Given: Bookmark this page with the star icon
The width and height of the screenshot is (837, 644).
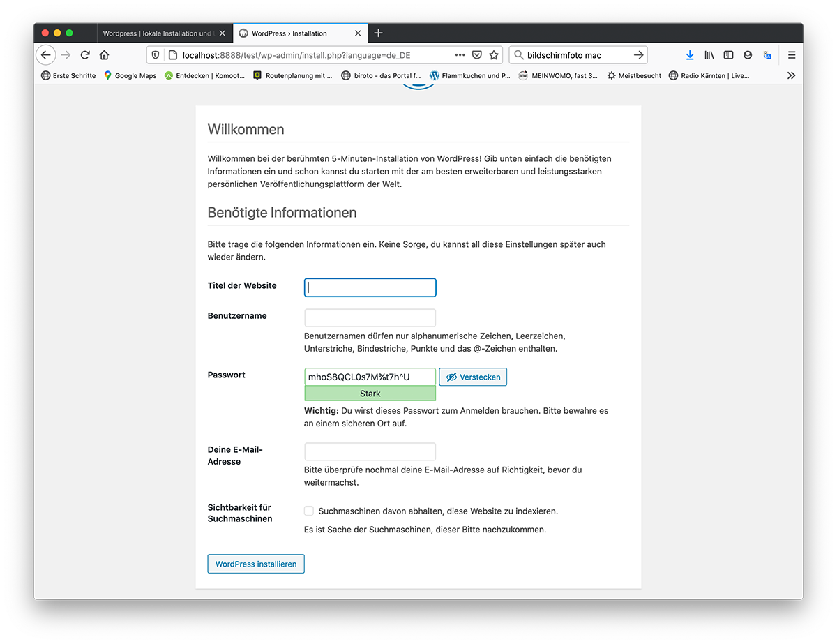Looking at the screenshot, I should 494,55.
